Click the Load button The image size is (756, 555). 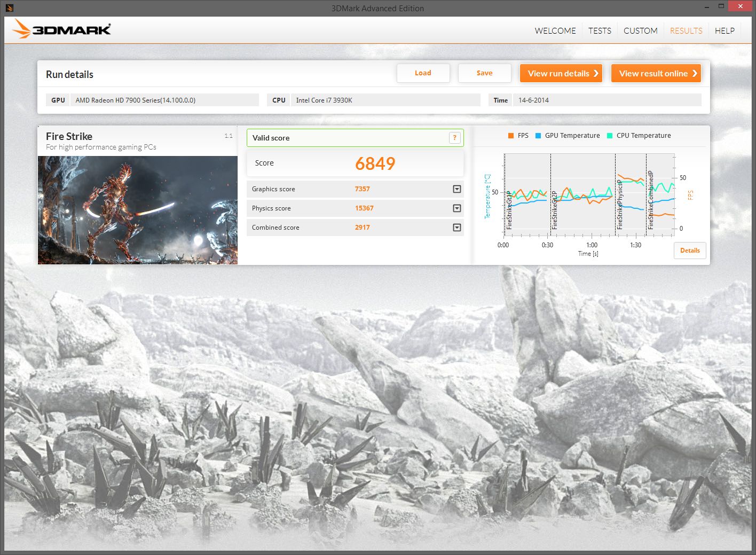(x=423, y=73)
